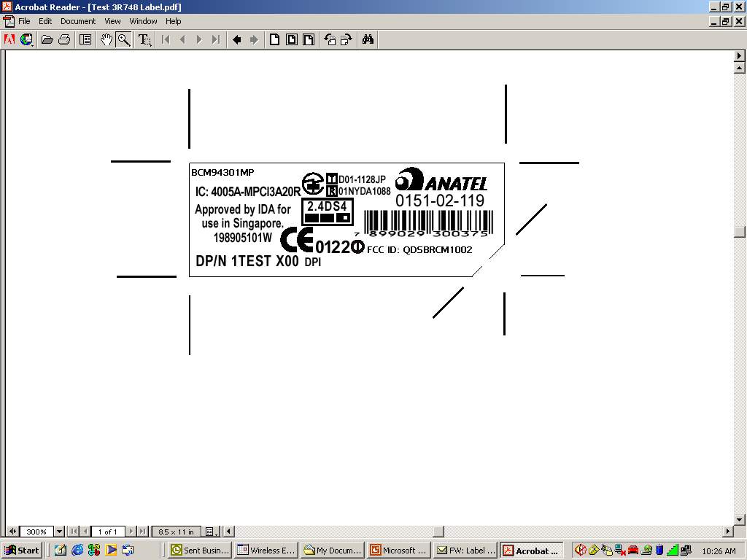
Task: Click the page number field 1 of 1
Action: click(108, 532)
